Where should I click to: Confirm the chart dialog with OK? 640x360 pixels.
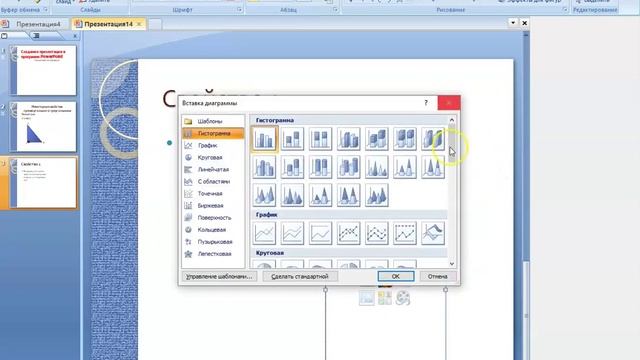[x=396, y=276]
